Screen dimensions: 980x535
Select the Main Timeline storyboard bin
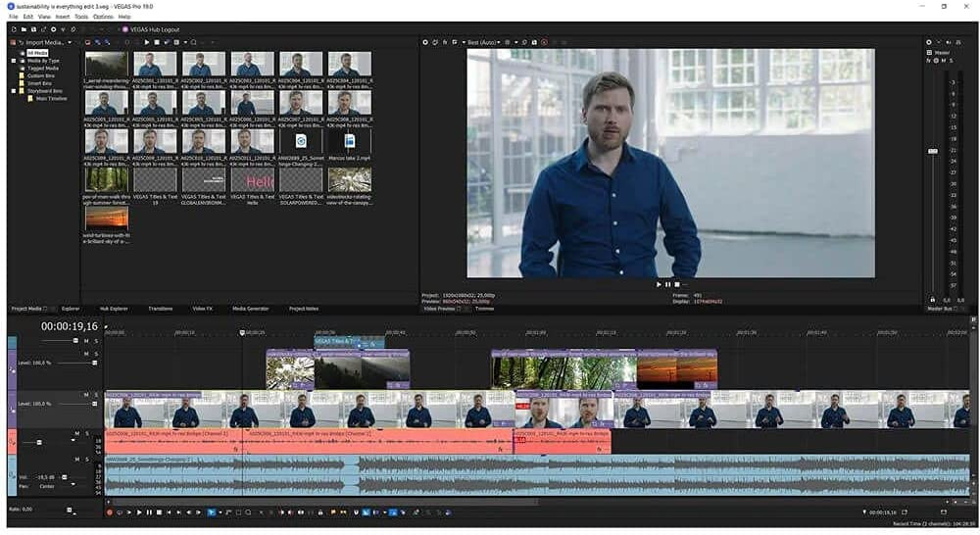pyautogui.click(x=51, y=98)
